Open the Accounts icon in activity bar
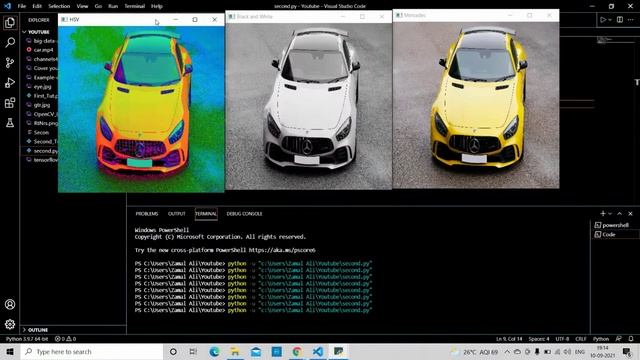The height and width of the screenshot is (360, 640). [x=10, y=304]
